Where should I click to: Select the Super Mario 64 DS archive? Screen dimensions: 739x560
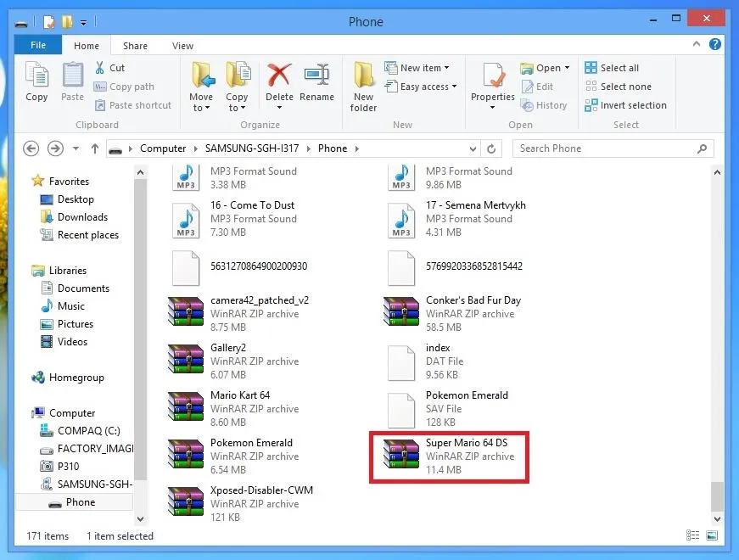click(x=449, y=456)
